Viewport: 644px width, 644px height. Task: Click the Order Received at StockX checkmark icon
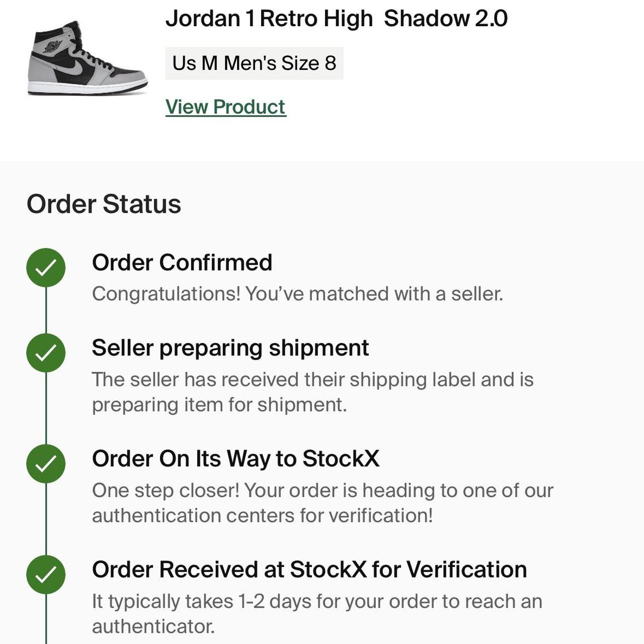[46, 575]
